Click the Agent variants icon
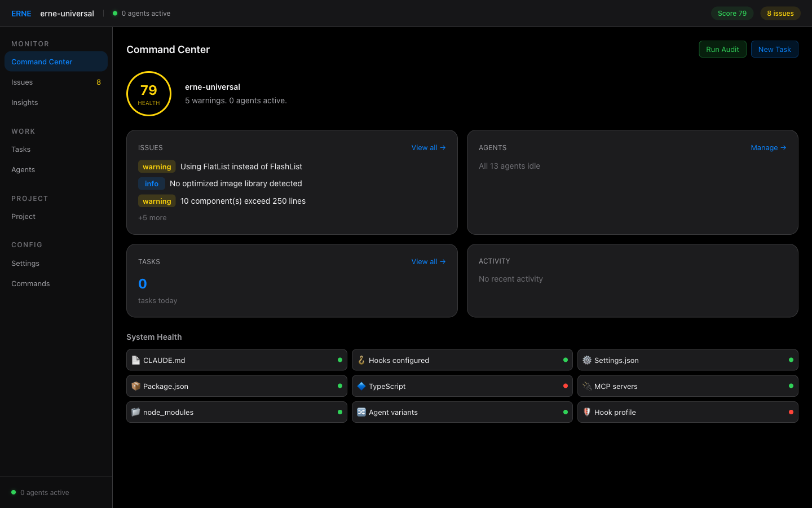812x508 pixels. [x=361, y=412]
